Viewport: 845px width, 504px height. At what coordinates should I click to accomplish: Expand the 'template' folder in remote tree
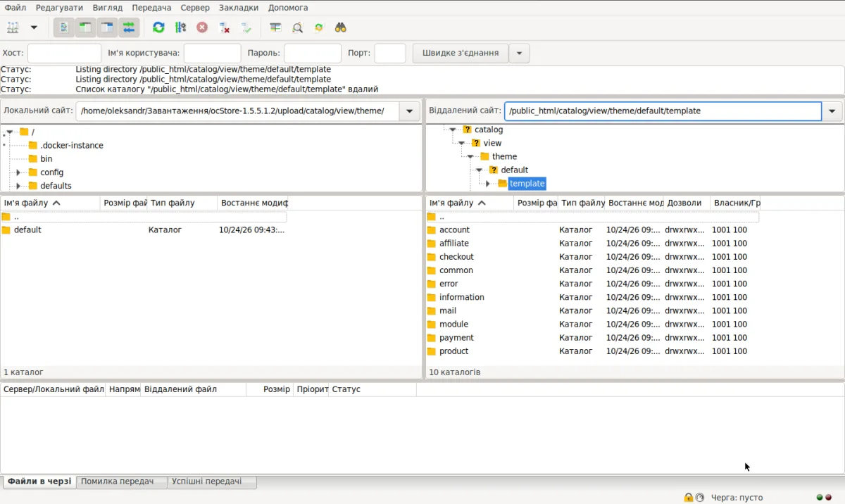487,184
